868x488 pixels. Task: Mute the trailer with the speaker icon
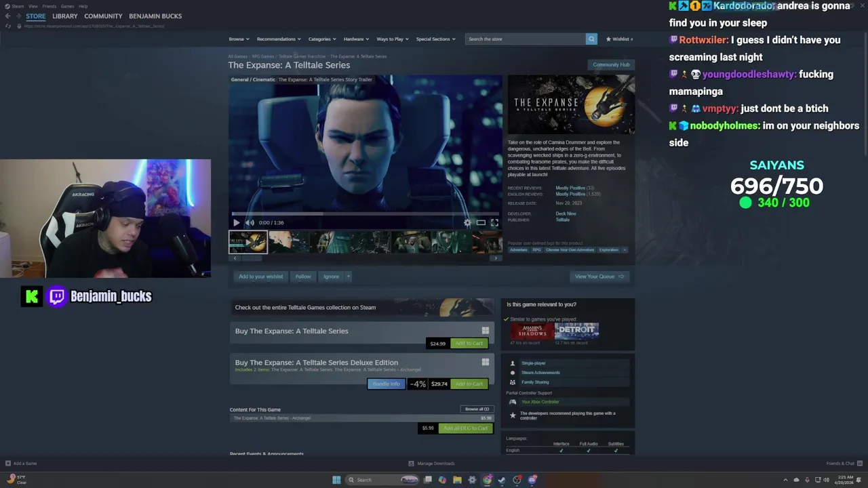tap(250, 222)
